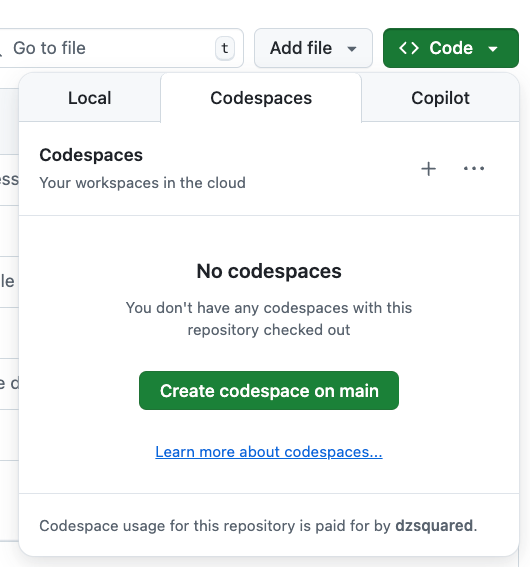Open the three-dot codespace options menu
Image resolution: width=530 pixels, height=567 pixels.
(474, 169)
